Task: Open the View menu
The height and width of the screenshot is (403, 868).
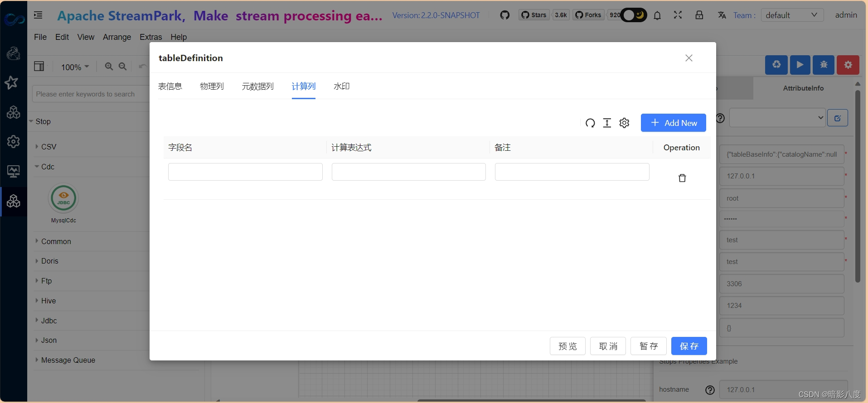Action: [86, 37]
